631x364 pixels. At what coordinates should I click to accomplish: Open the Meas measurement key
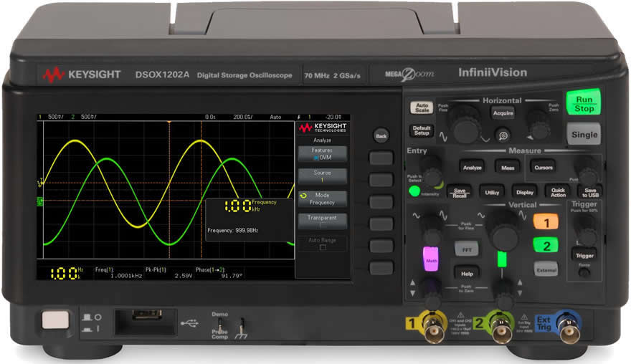(508, 168)
